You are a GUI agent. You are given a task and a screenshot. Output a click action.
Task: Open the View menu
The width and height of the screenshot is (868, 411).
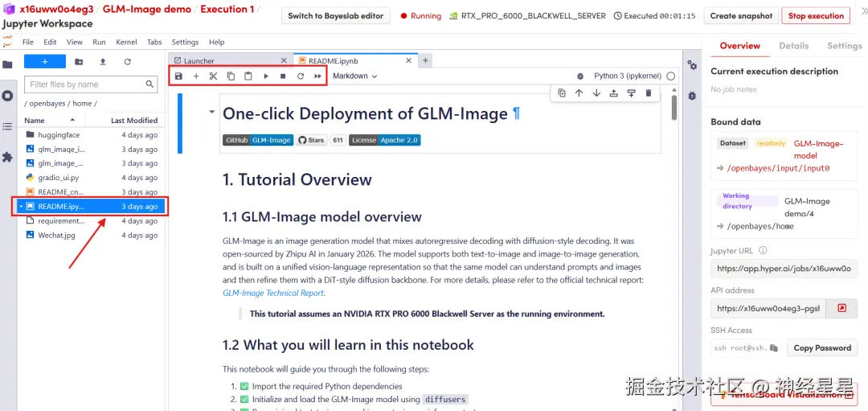tap(74, 42)
